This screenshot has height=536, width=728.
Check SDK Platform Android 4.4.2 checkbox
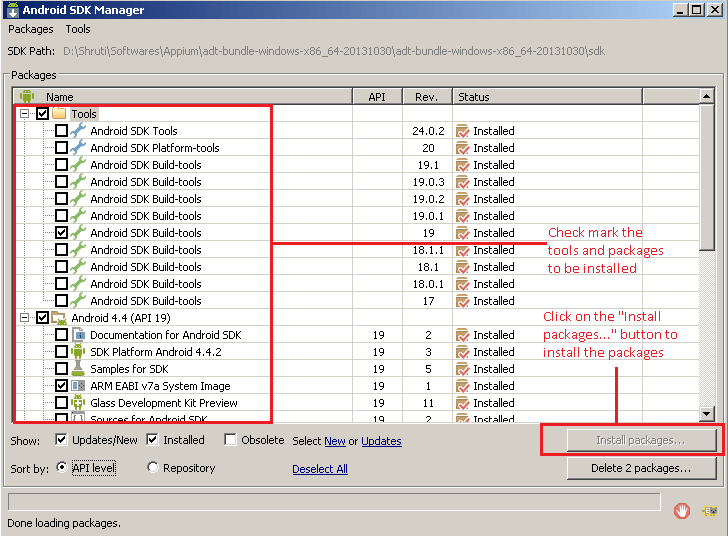click(61, 352)
